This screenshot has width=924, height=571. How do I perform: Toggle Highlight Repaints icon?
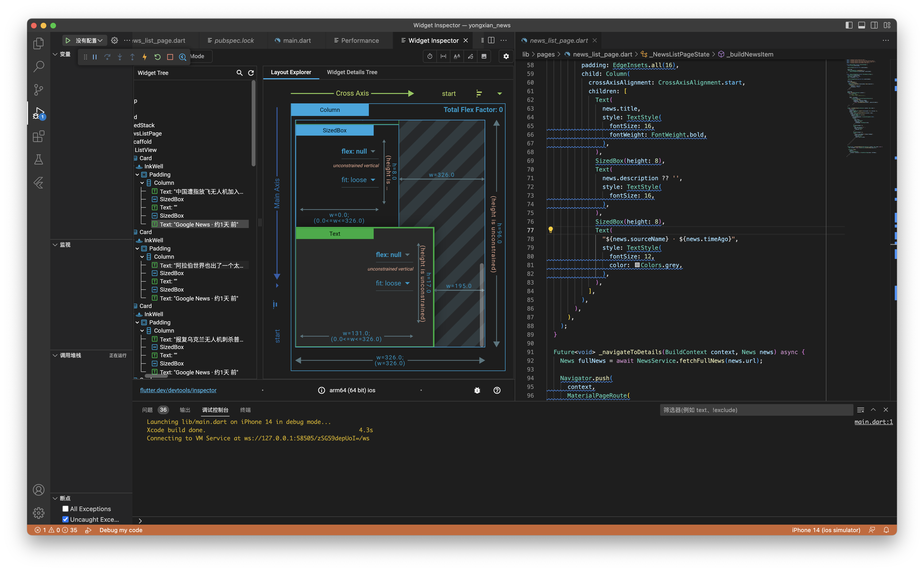pos(471,56)
